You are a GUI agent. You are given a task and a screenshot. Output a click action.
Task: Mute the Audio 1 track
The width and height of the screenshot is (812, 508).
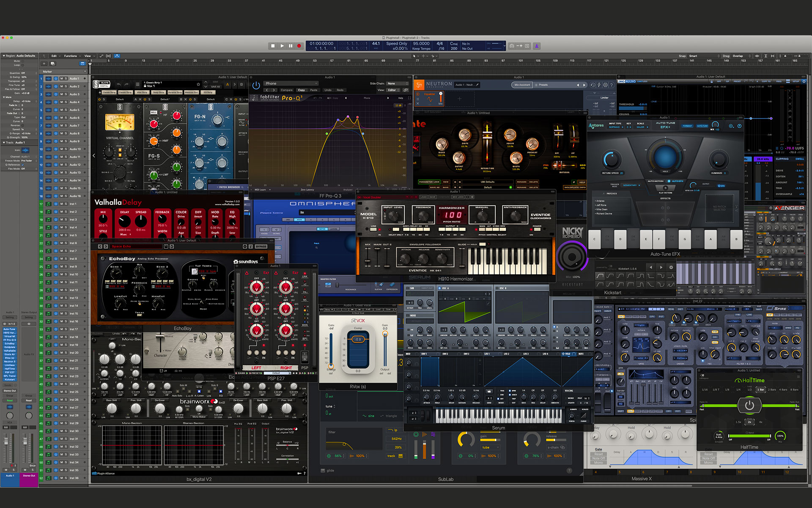(x=61, y=79)
